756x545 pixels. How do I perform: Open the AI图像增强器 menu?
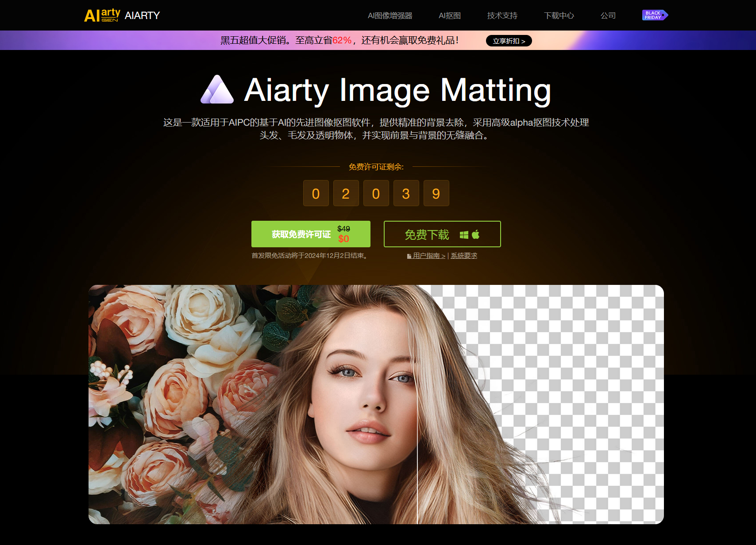(390, 15)
